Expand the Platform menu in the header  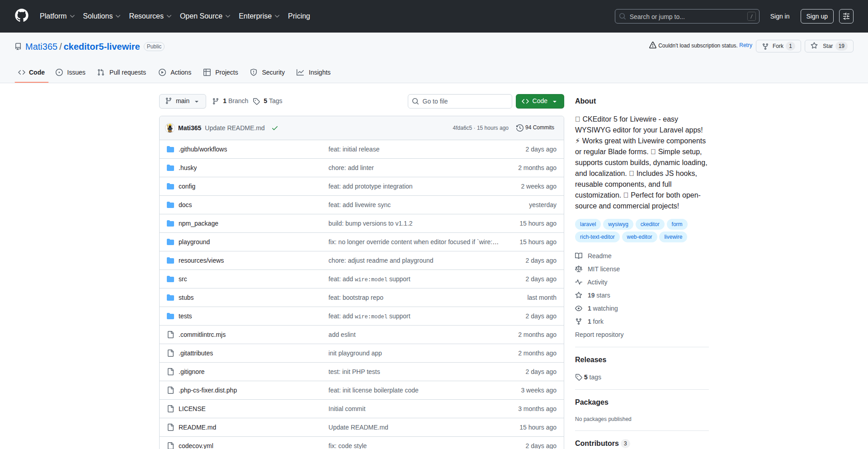coord(57,16)
